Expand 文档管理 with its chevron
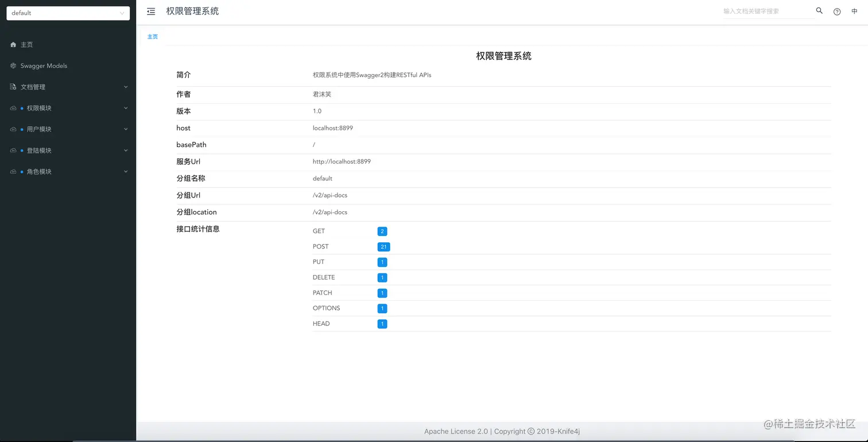This screenshot has width=868, height=442. [126, 87]
